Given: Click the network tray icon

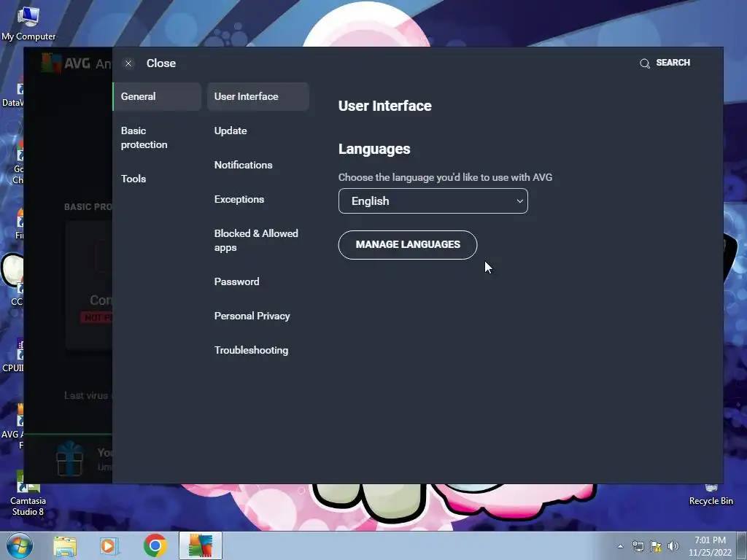Looking at the screenshot, I should coord(638,546).
